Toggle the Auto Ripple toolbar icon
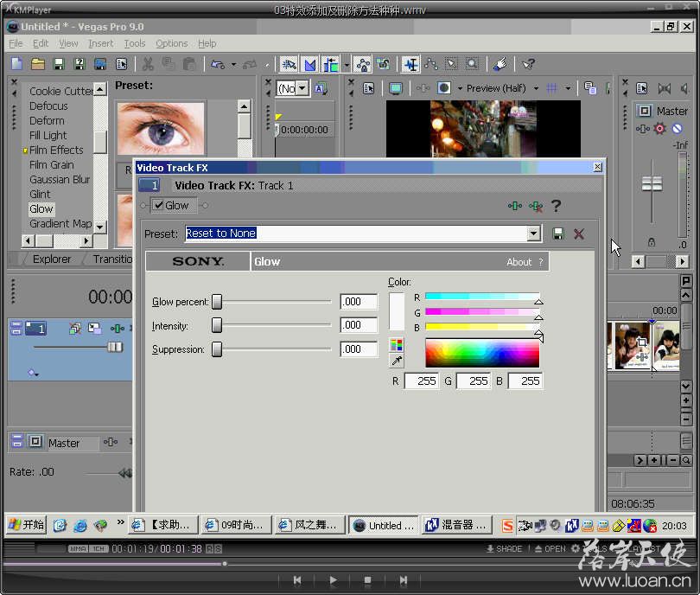 point(331,64)
